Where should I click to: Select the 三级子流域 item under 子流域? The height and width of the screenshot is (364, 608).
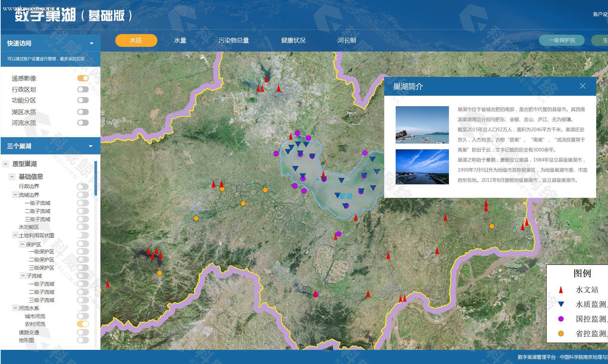(x=41, y=300)
